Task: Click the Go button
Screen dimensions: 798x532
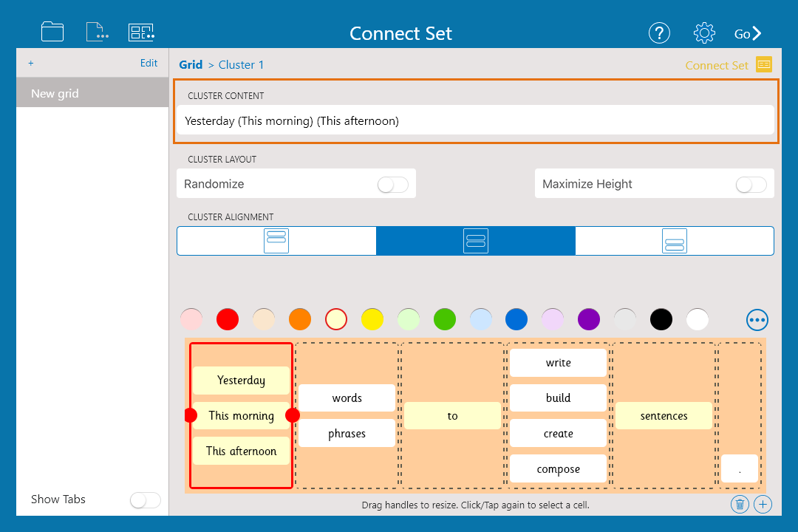Action: (747, 33)
